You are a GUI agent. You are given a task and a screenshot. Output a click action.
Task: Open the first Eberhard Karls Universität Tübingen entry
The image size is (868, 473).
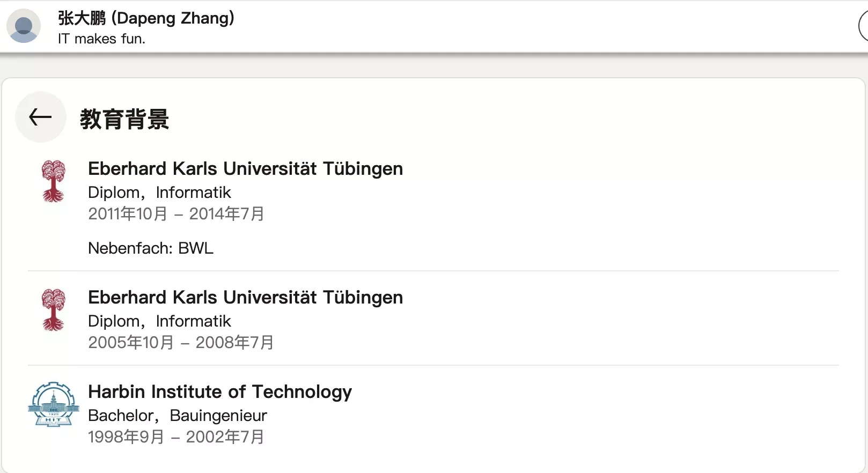click(x=245, y=168)
